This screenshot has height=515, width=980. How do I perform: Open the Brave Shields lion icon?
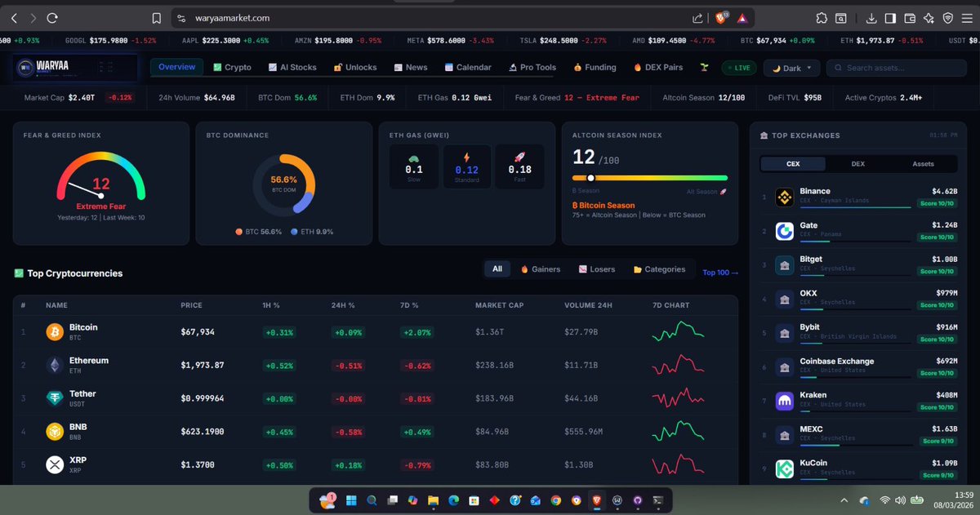722,17
